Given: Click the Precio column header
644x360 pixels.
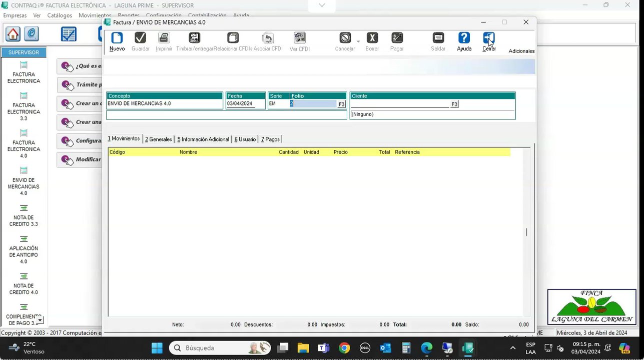Looking at the screenshot, I should tap(341, 152).
